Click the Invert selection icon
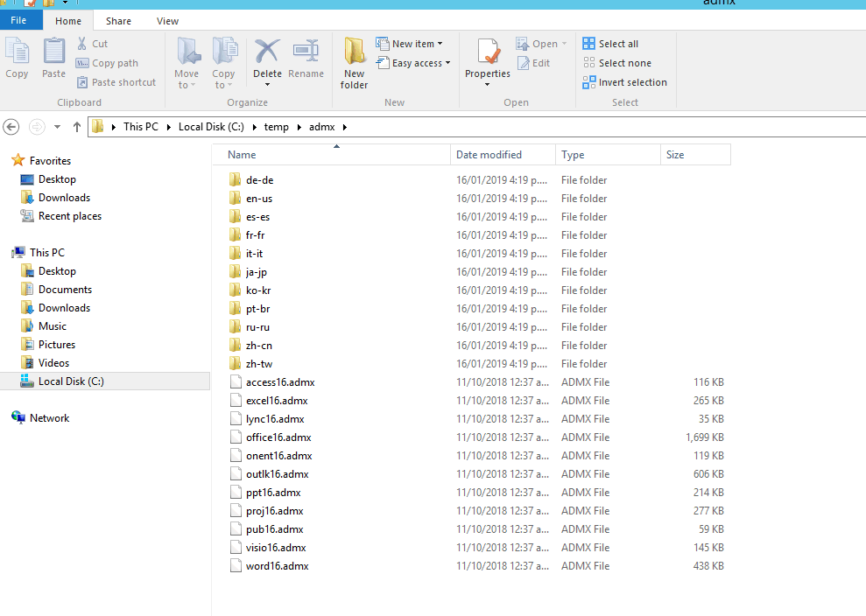This screenshot has height=616, width=866. (589, 82)
